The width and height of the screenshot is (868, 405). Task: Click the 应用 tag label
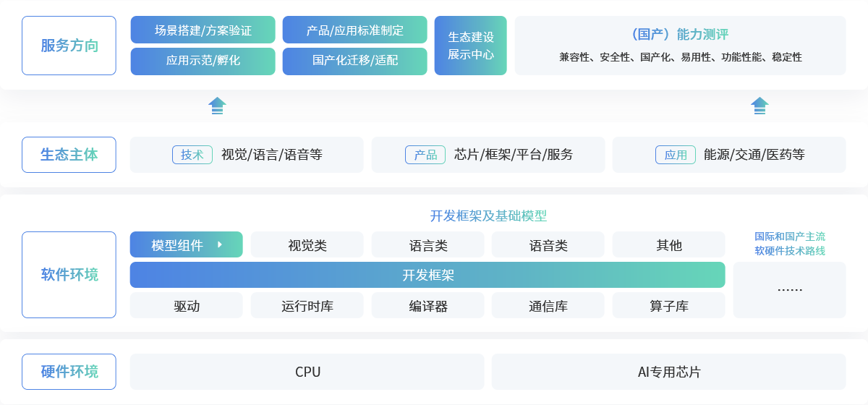click(676, 155)
